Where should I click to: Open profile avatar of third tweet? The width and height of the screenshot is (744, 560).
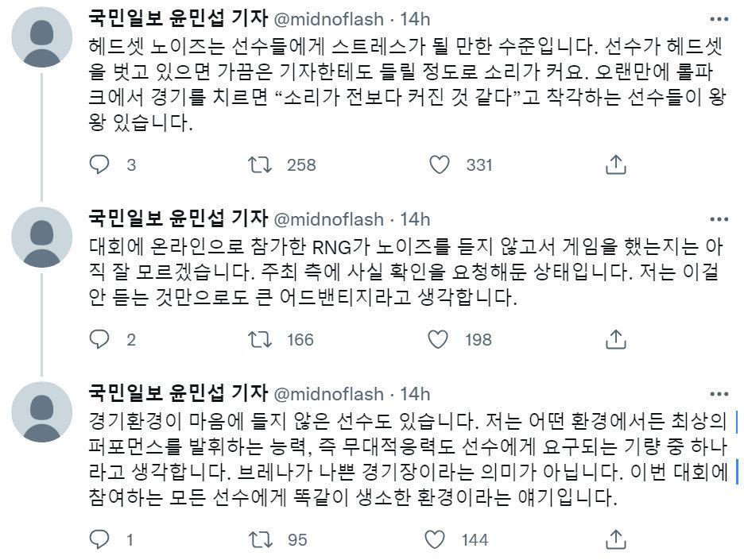44,410
